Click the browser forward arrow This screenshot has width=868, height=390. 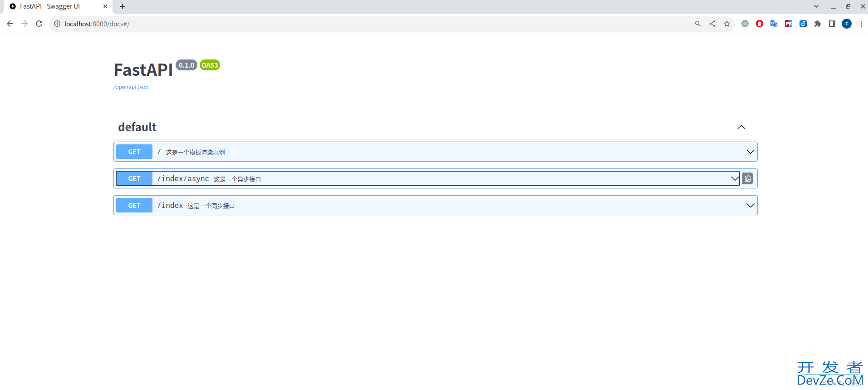click(25, 24)
